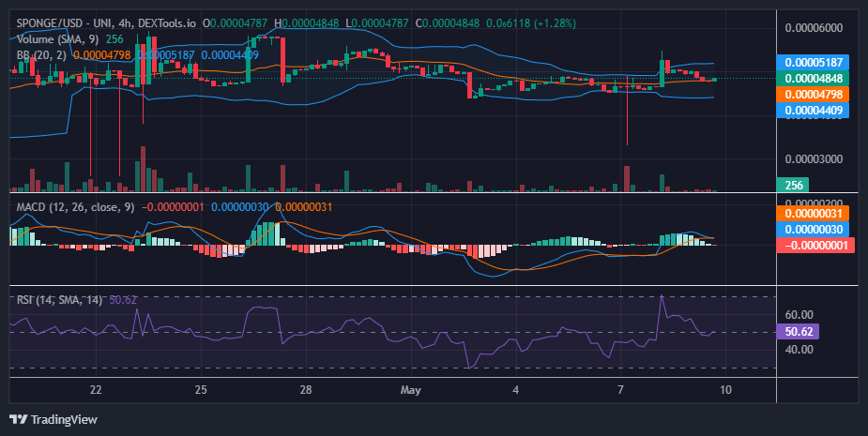Click the open value O0.00004787 in header
This screenshot has width=868, height=436.
[235, 23]
